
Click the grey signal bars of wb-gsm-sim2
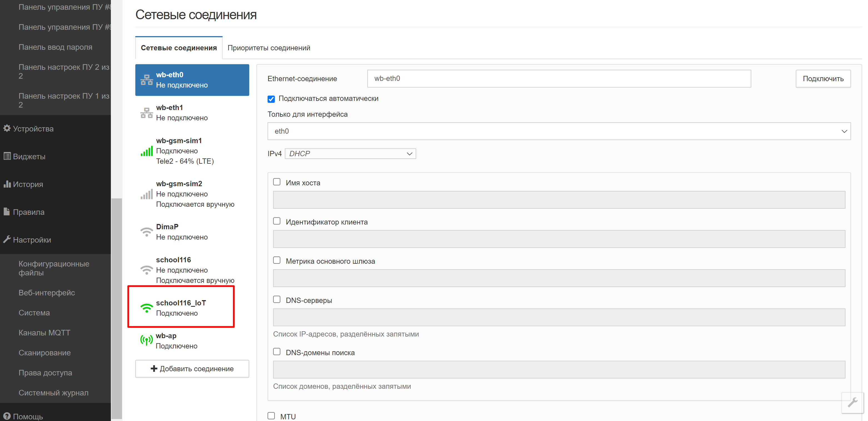tap(147, 194)
